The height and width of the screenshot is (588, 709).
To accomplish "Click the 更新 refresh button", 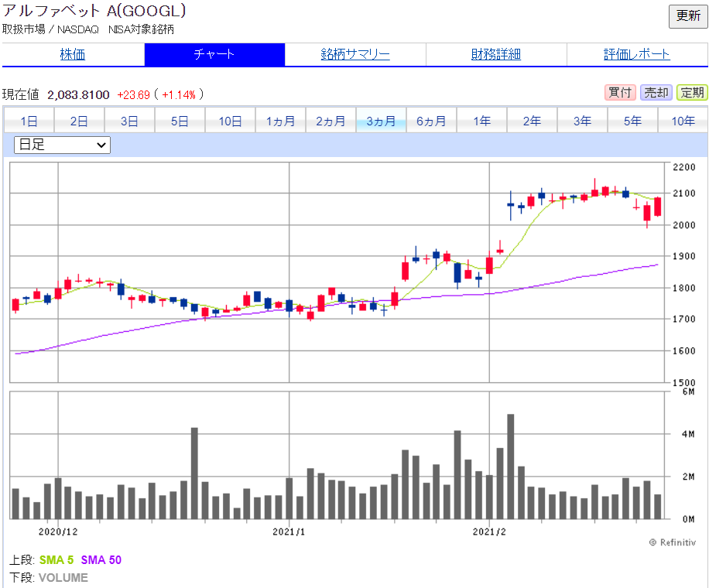I will [x=687, y=16].
